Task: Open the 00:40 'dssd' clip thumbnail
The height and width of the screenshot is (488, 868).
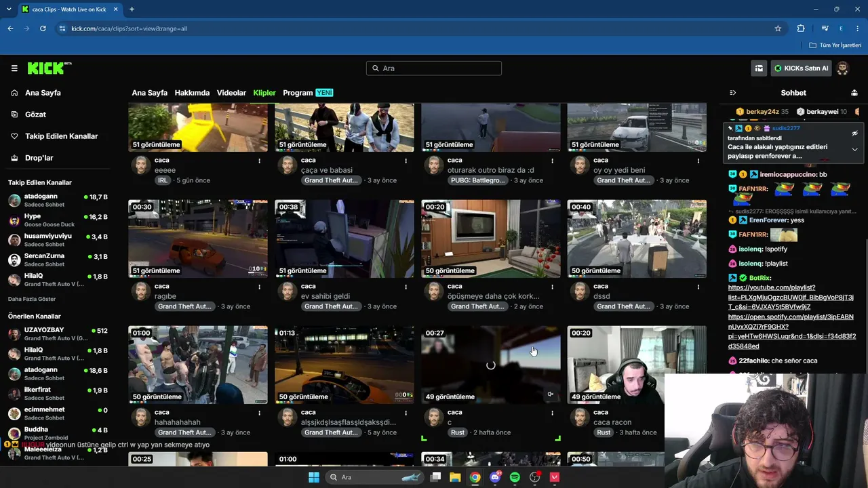Action: (637, 239)
